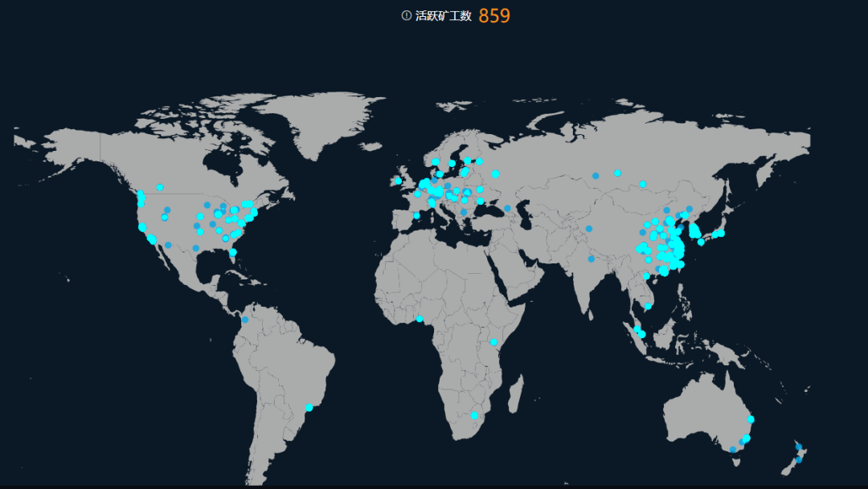Select the southernmost miner dot in New Zealand
Screen dimensions: 868x489
point(799,460)
